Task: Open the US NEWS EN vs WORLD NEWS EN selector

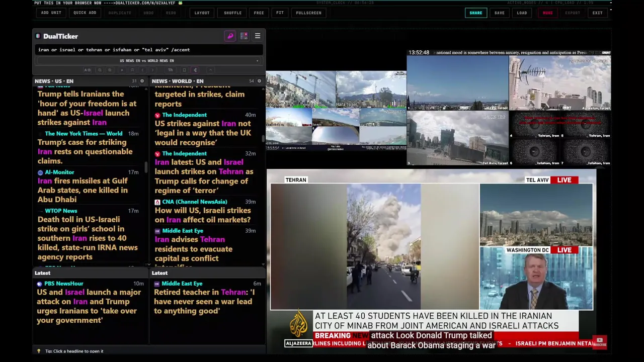Action: 148,61
